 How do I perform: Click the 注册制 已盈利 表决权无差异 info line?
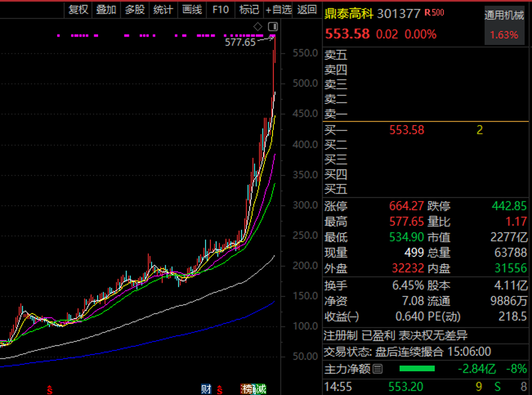point(395,335)
